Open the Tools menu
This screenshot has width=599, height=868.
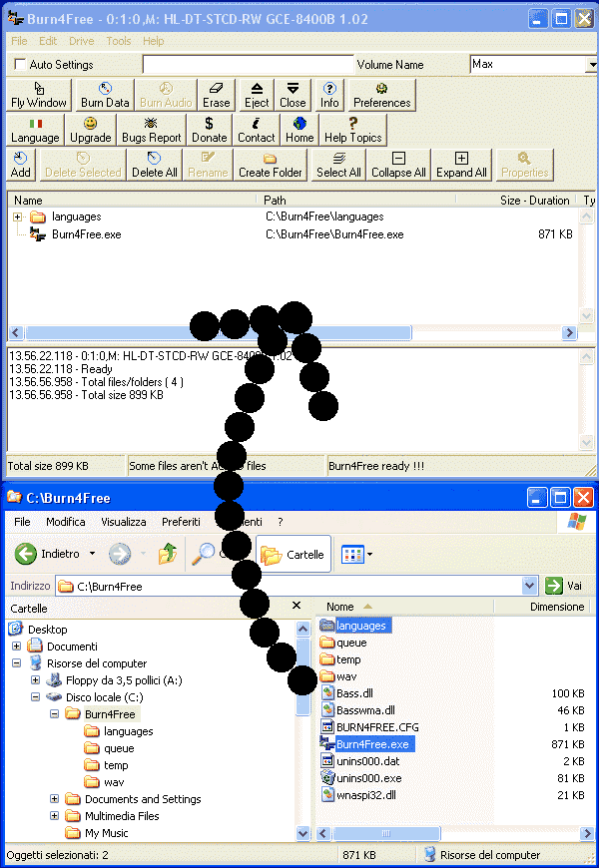click(119, 41)
